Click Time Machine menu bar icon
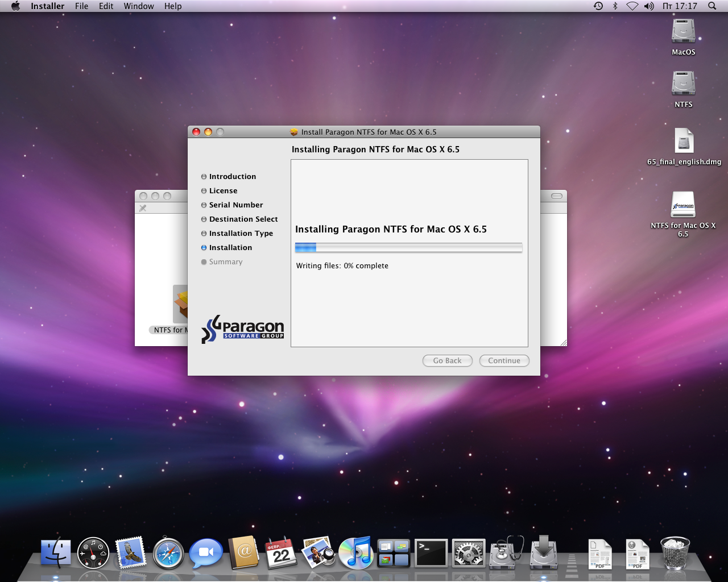The width and height of the screenshot is (728, 582). click(x=598, y=6)
